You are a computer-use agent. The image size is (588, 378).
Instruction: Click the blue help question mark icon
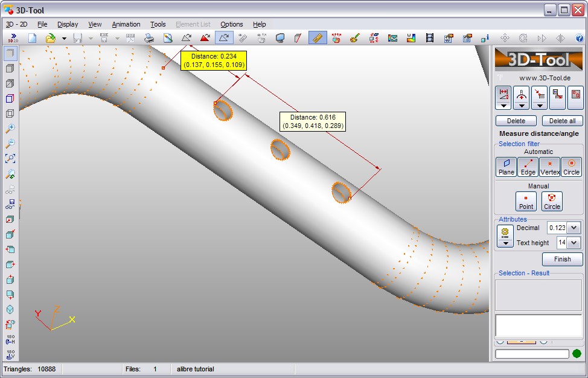click(580, 38)
